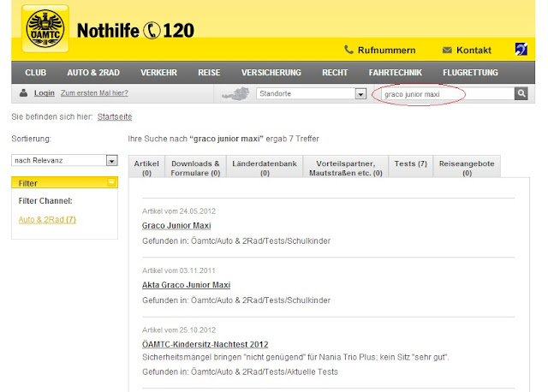Open the FLUGRETTUNG menu

(x=470, y=73)
